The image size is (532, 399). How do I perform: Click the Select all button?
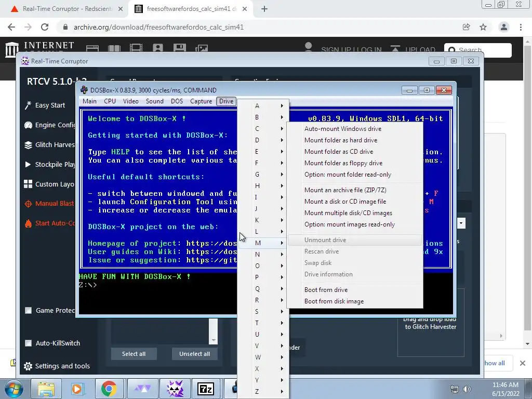[134, 354]
